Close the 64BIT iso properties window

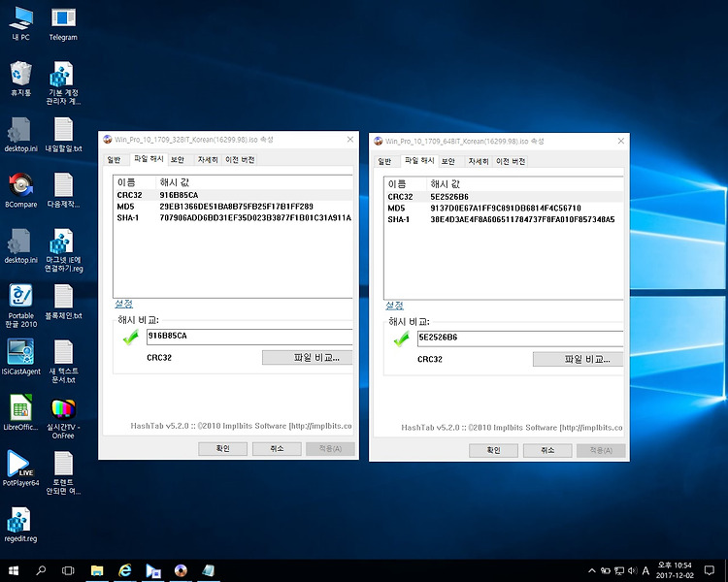621,141
